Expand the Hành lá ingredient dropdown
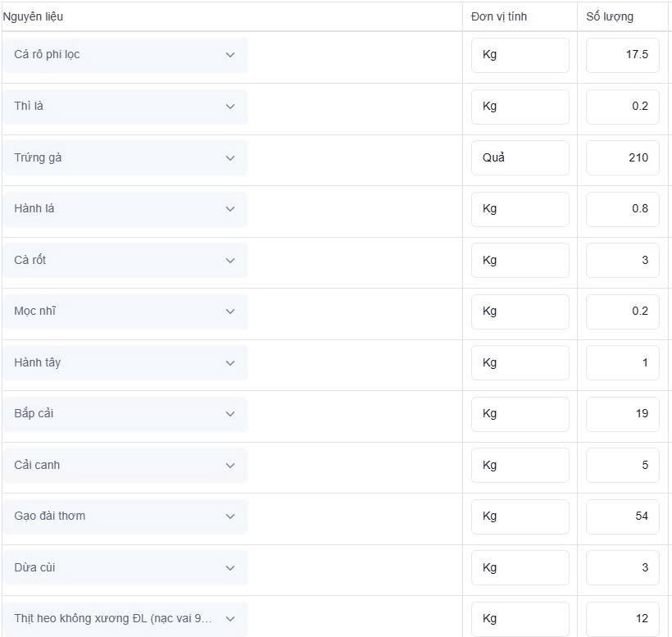 pyautogui.click(x=125, y=209)
